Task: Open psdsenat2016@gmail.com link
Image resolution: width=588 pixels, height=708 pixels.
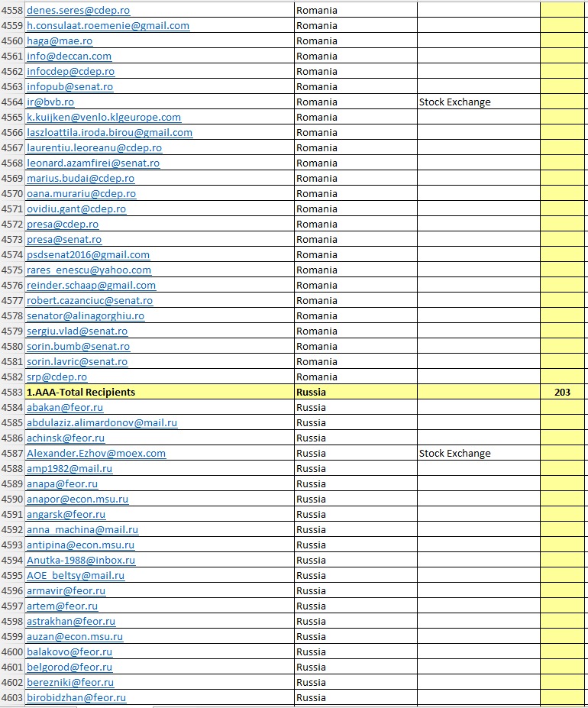Action: tap(88, 255)
